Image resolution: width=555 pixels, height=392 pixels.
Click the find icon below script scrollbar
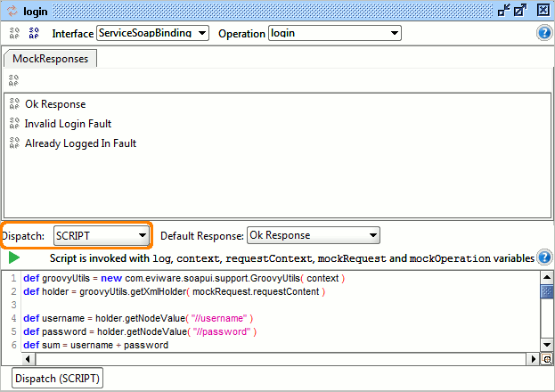point(547,359)
